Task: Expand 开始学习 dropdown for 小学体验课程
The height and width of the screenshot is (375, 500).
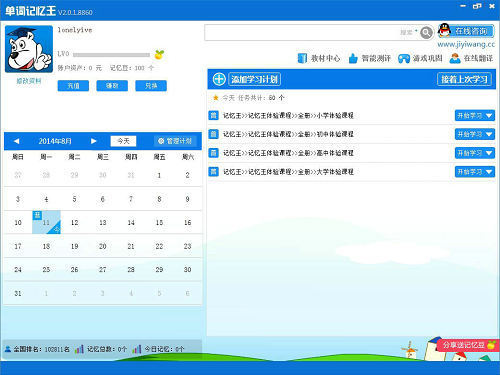Action: 489,116
